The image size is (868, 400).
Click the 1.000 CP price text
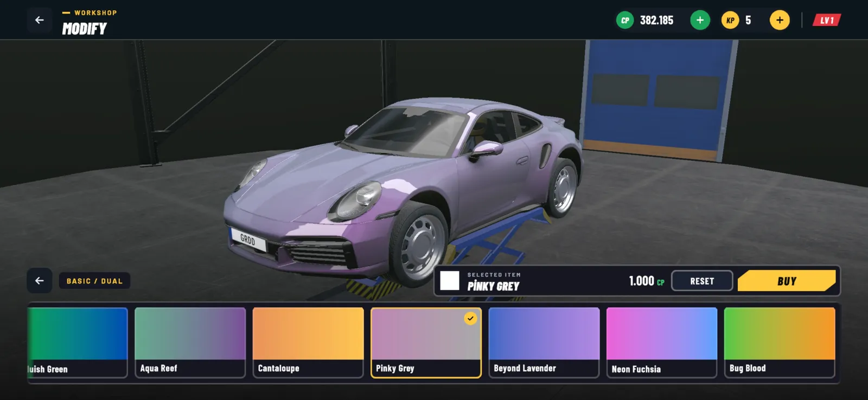pyautogui.click(x=647, y=281)
